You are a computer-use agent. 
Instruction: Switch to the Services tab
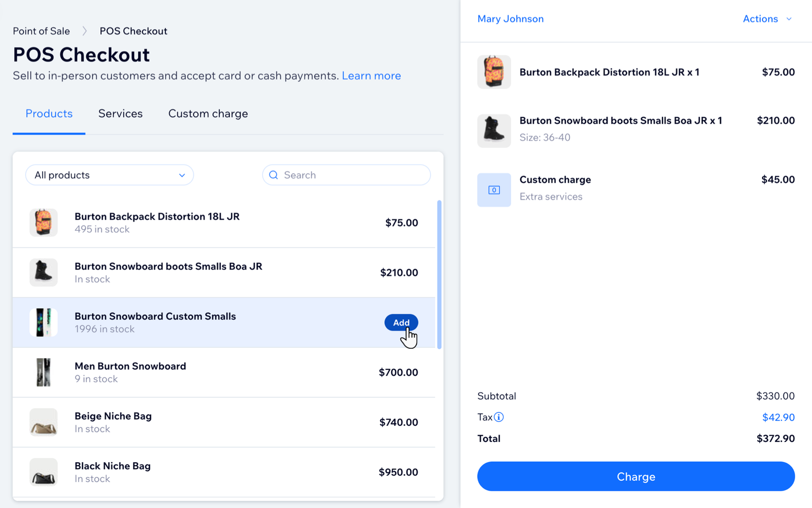point(120,114)
